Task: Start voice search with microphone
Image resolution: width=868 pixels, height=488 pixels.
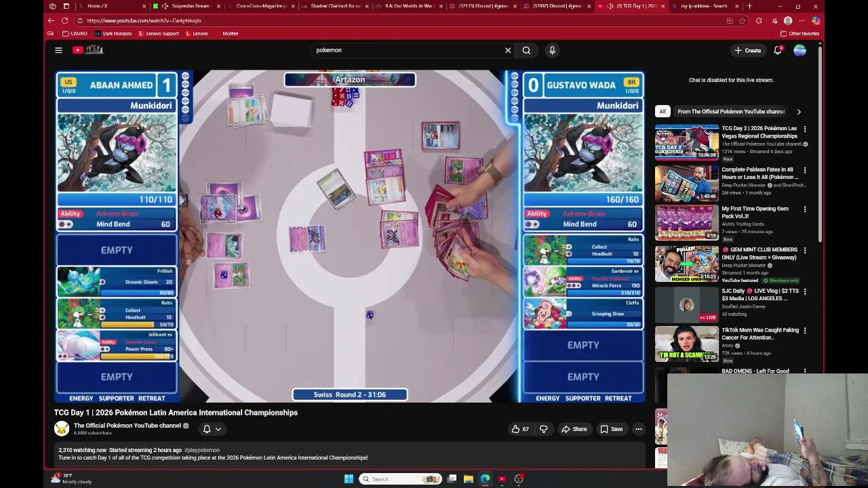Action: click(x=552, y=50)
